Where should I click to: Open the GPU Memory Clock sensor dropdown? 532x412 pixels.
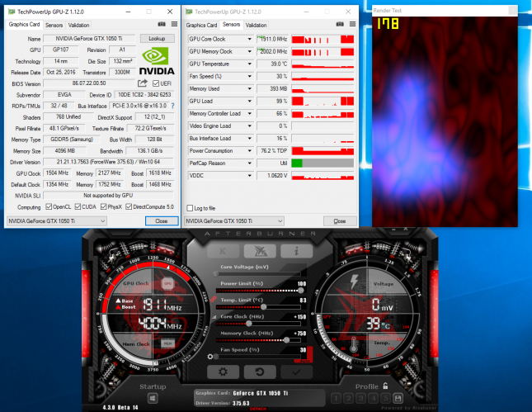point(250,52)
